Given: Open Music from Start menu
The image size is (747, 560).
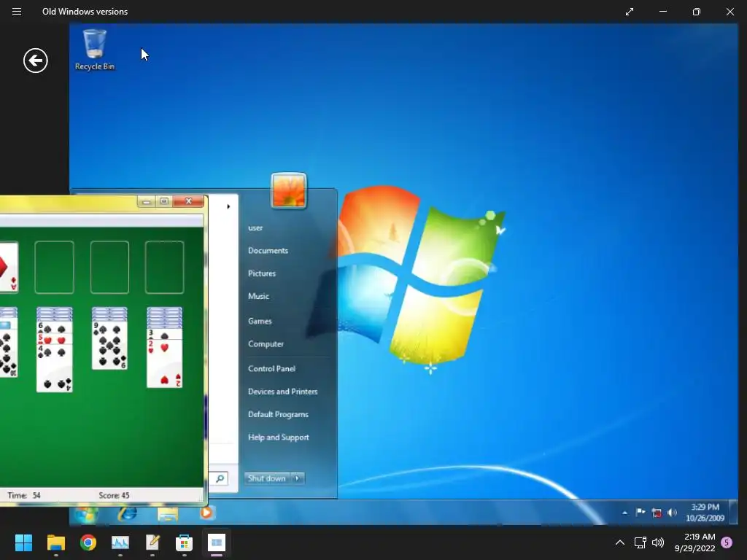Looking at the screenshot, I should click(x=258, y=296).
